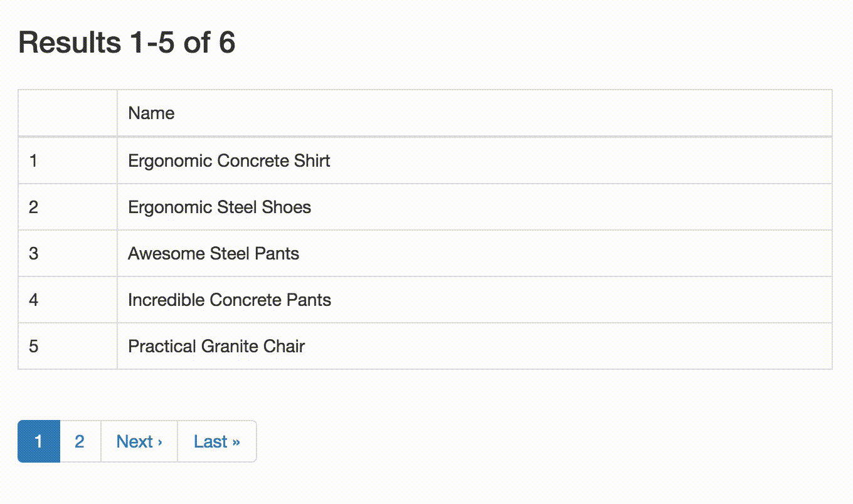Select Ergonomic Steel Shoes row name

pyautogui.click(x=220, y=207)
